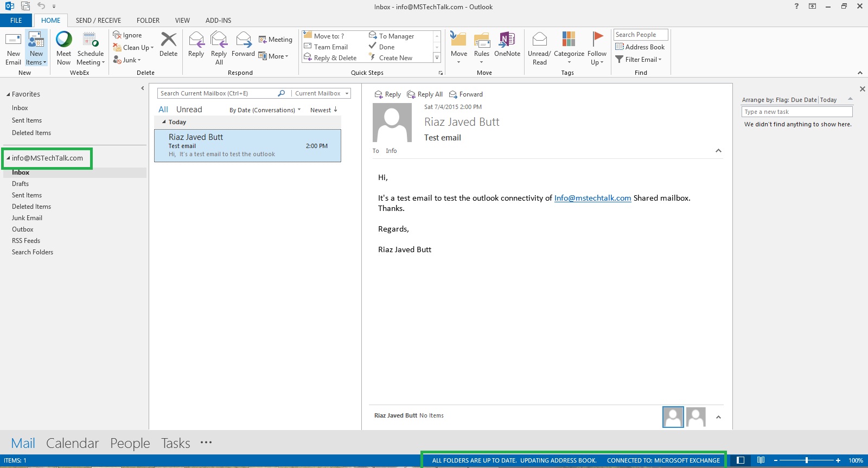The width and height of the screenshot is (868, 468).
Task: Click Reply All in the reading pane
Action: click(x=425, y=94)
